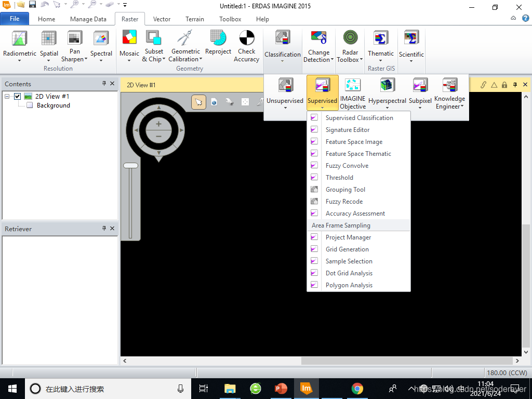Open the Thematic tools icon

pos(381,38)
